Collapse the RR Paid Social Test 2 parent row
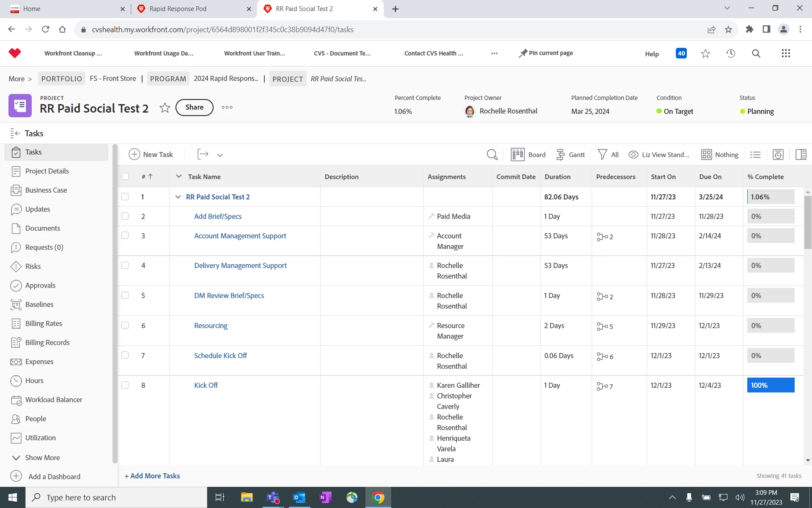This screenshot has width=812, height=508. pyautogui.click(x=178, y=197)
